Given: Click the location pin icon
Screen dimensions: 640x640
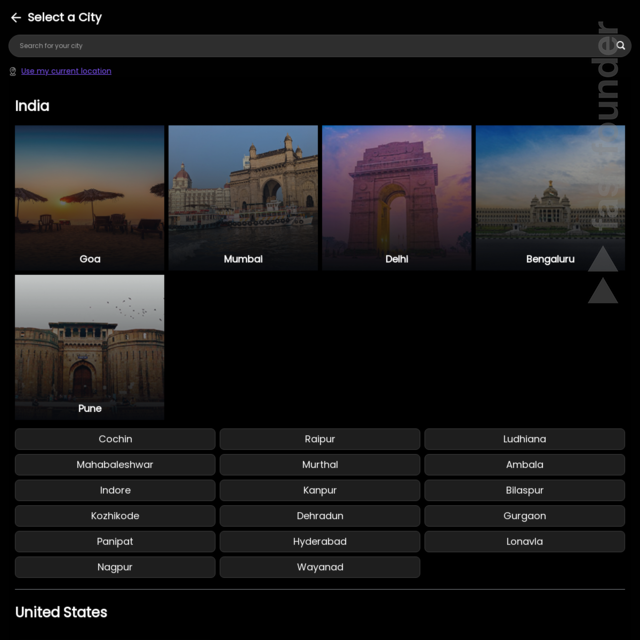Looking at the screenshot, I should point(13,71).
